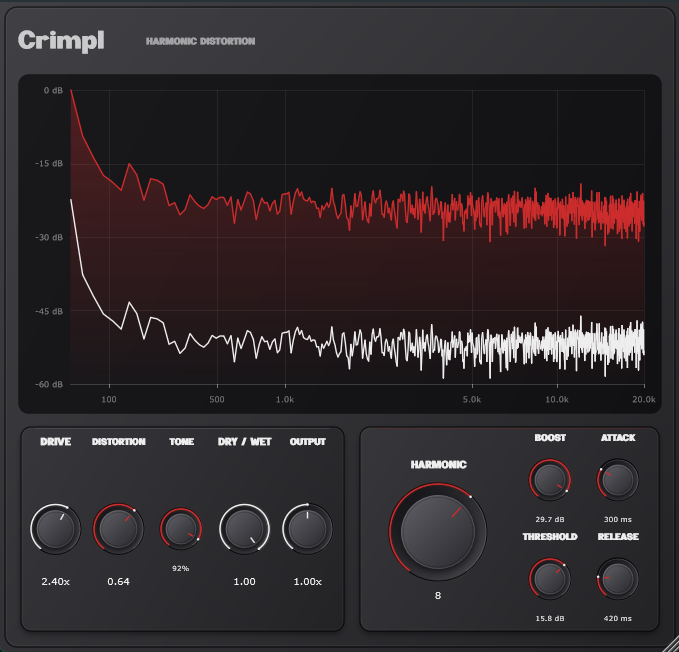Select the Drive value 2.40x

pos(55,581)
